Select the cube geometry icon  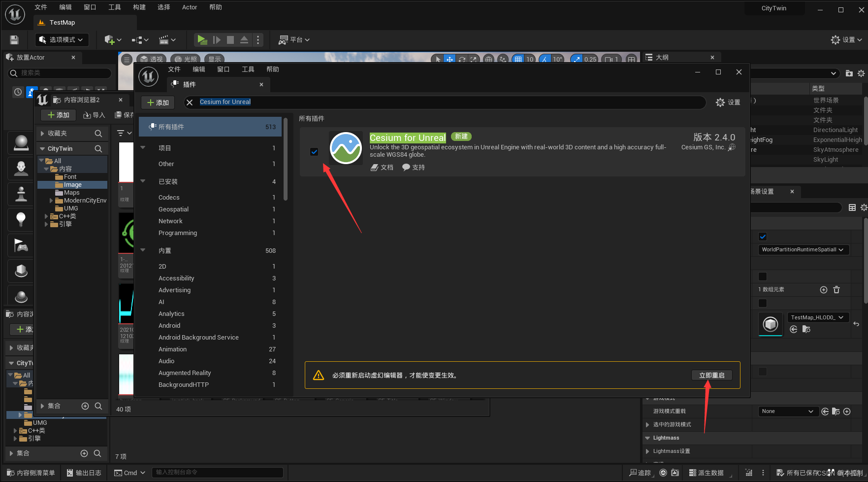21,271
